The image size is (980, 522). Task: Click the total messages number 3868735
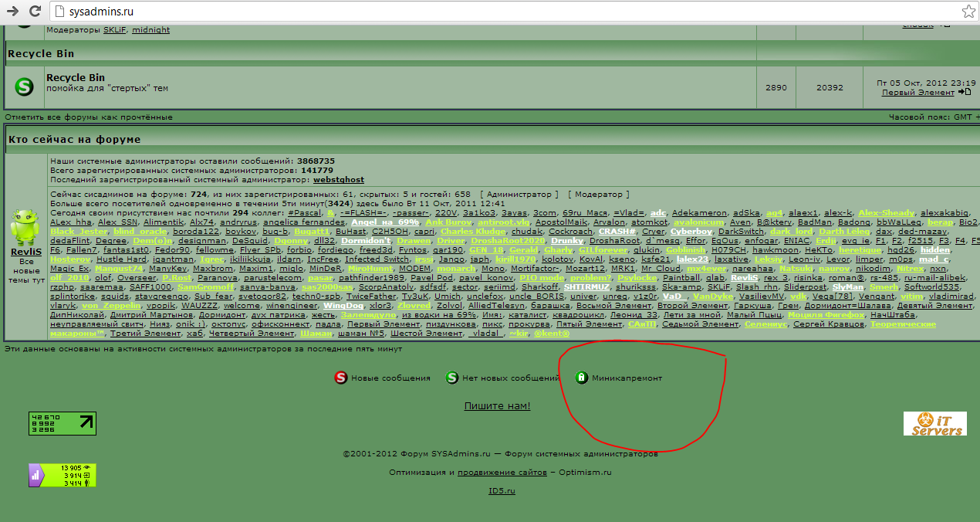tap(316, 161)
